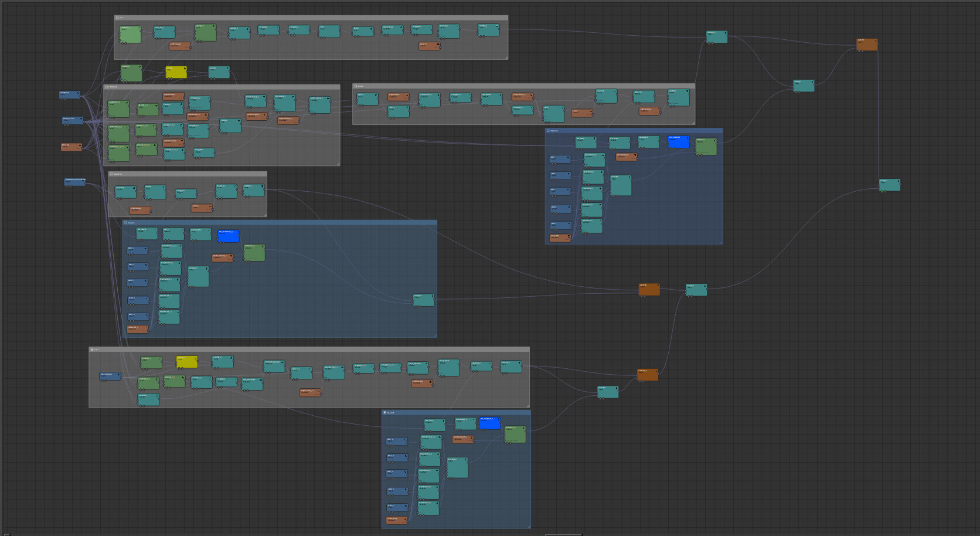Select the yellow node inside the wide bottom gray frame
The height and width of the screenshot is (536, 980).
(x=186, y=362)
